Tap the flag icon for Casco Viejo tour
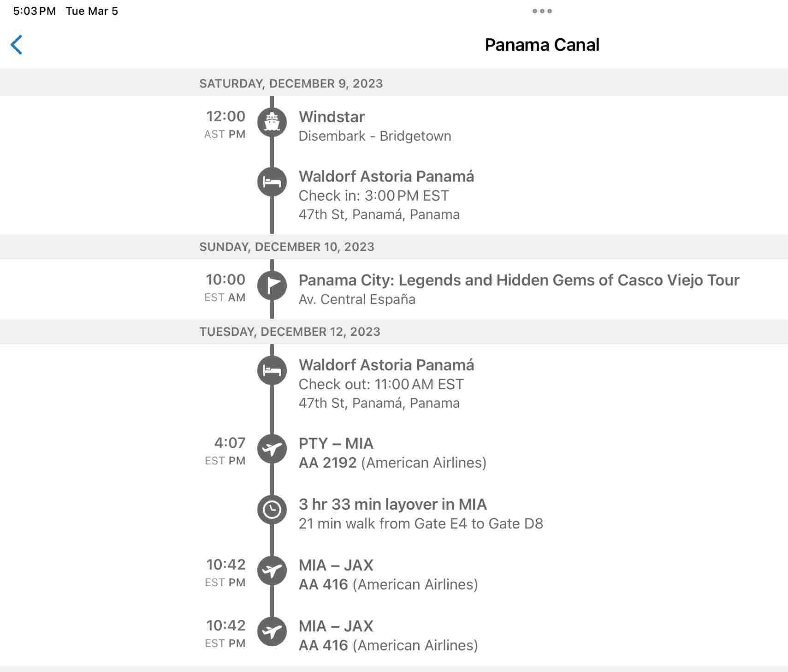Screen dimensions: 788x672 click(x=273, y=285)
